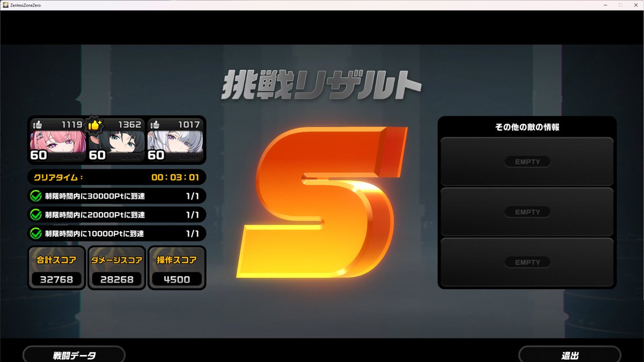
Task: Click the score value 1119
Action: click(x=72, y=125)
